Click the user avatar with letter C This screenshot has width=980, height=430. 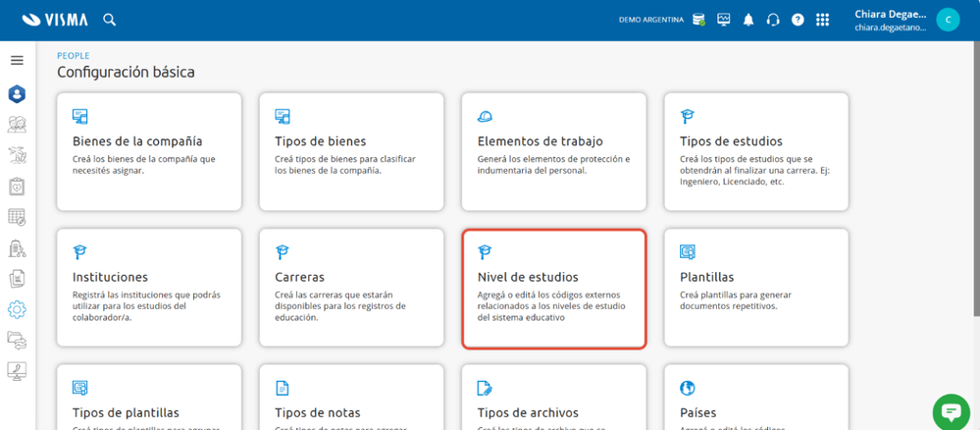pos(948,20)
